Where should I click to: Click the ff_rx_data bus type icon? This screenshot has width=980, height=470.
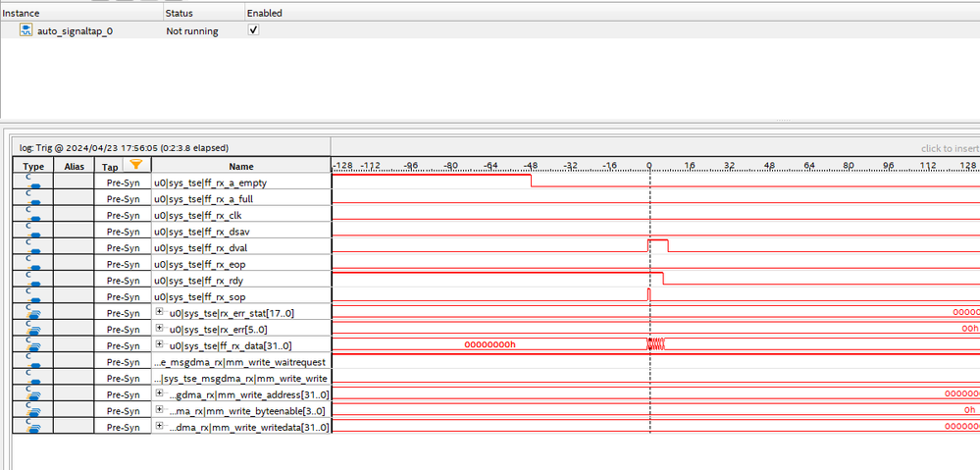click(33, 345)
